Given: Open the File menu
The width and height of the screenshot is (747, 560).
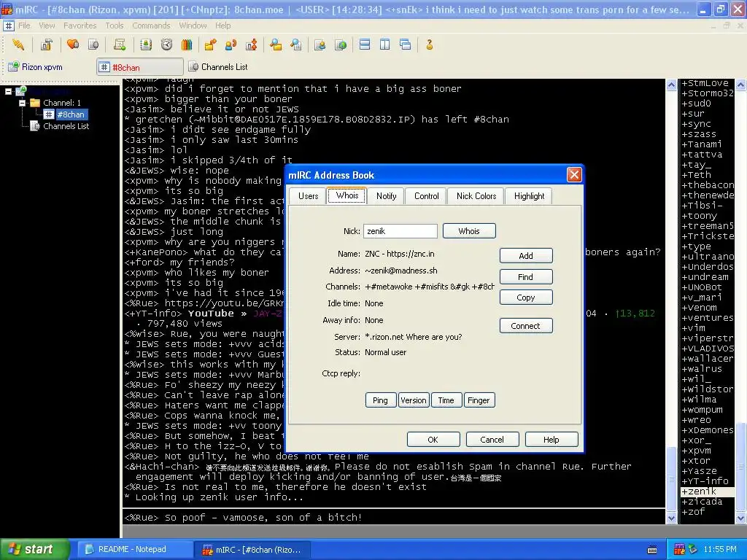Looking at the screenshot, I should pyautogui.click(x=24, y=26).
